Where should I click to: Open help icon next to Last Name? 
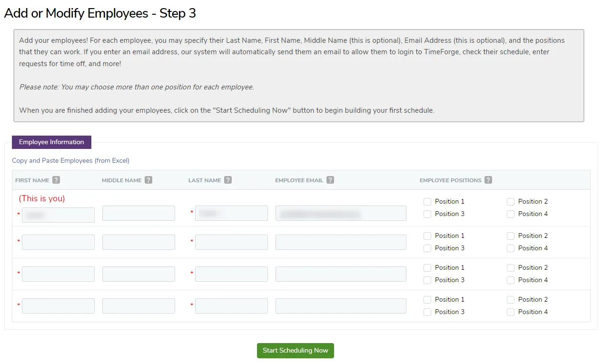click(228, 180)
